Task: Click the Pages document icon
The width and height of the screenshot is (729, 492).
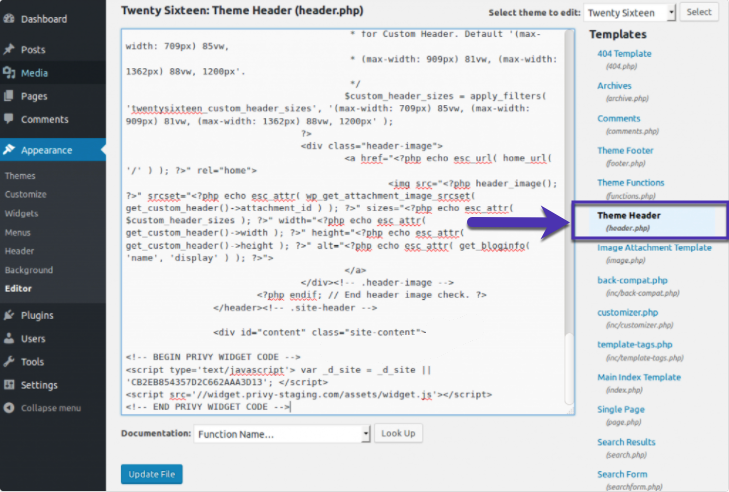Action: pos(9,96)
